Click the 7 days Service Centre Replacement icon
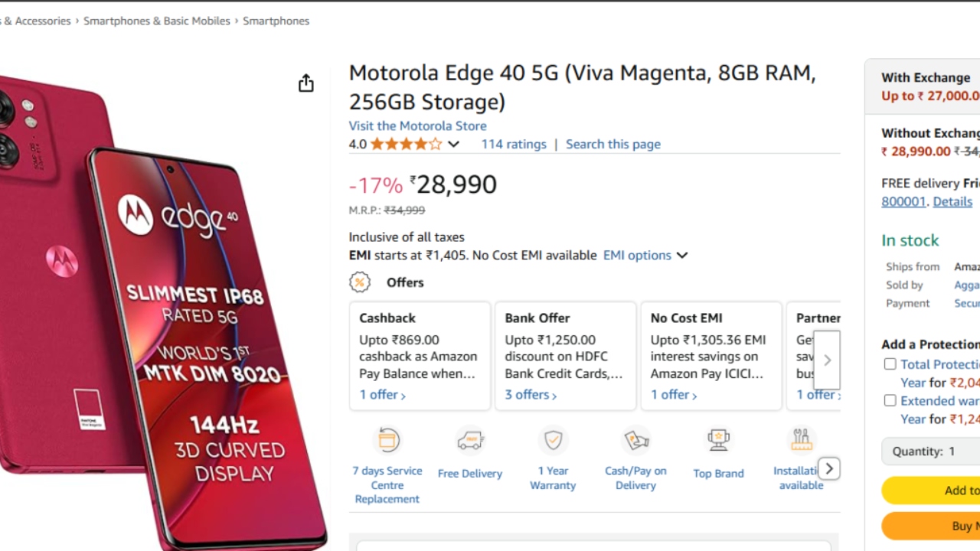980x551 pixels. (387, 441)
